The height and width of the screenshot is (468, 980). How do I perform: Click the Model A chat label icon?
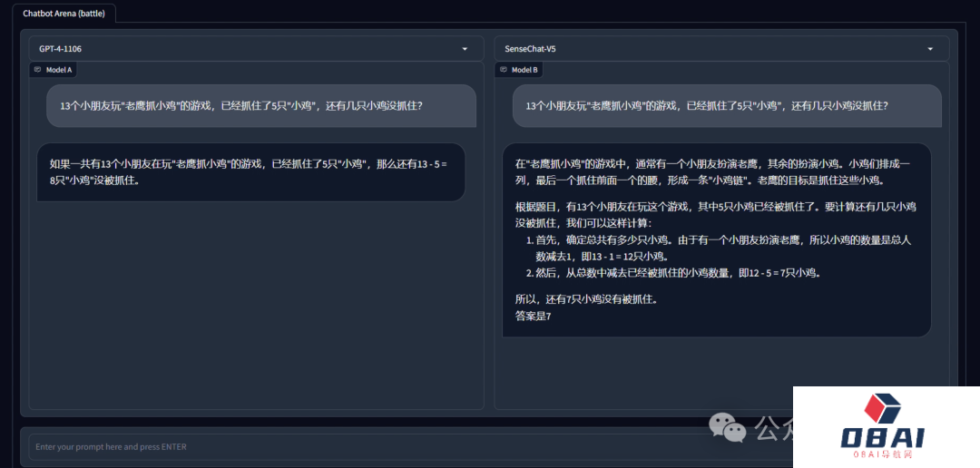[38, 70]
